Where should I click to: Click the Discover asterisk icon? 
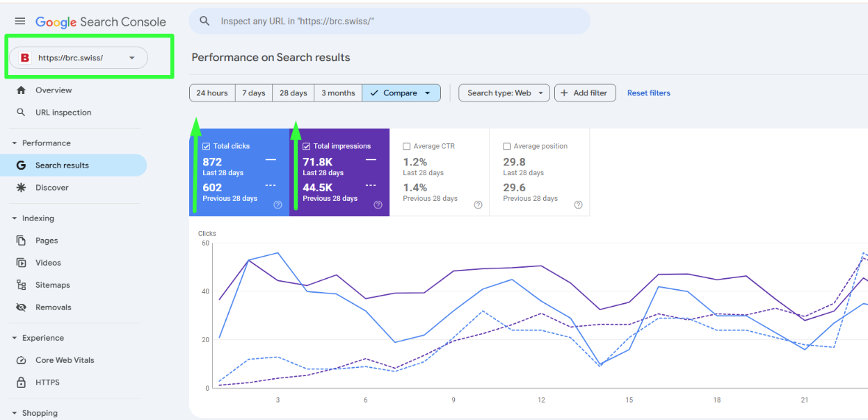[x=21, y=188]
